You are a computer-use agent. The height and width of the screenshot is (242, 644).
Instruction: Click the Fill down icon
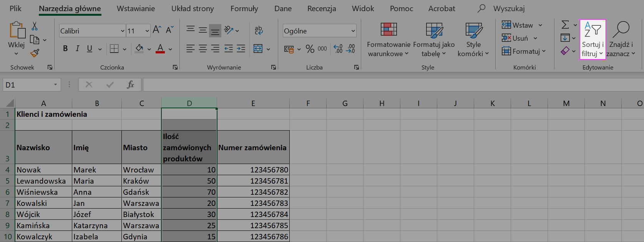[x=565, y=38]
